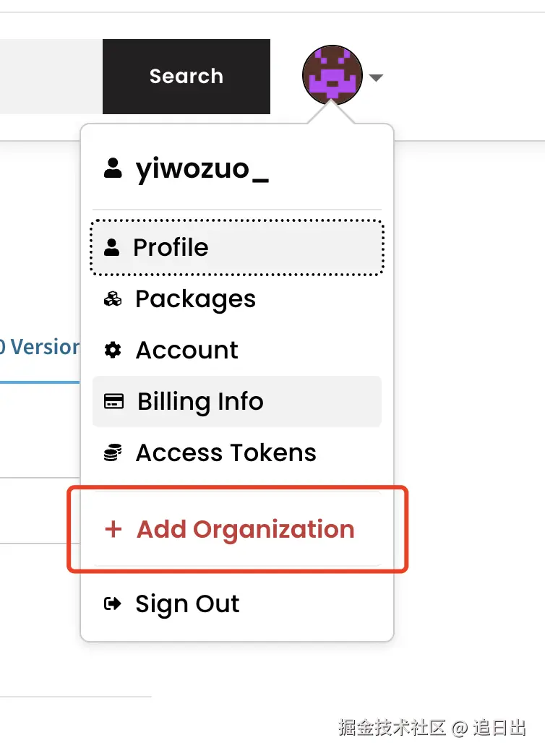545x756 pixels.
Task: Click the Account gear icon
Action: click(x=113, y=351)
